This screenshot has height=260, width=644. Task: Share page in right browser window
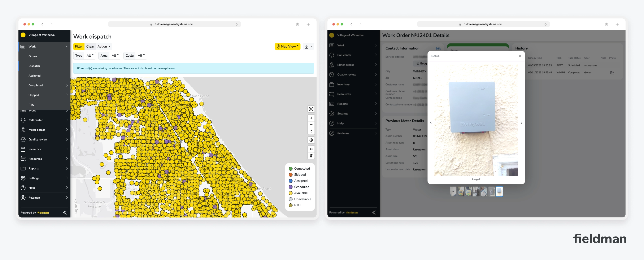click(606, 24)
